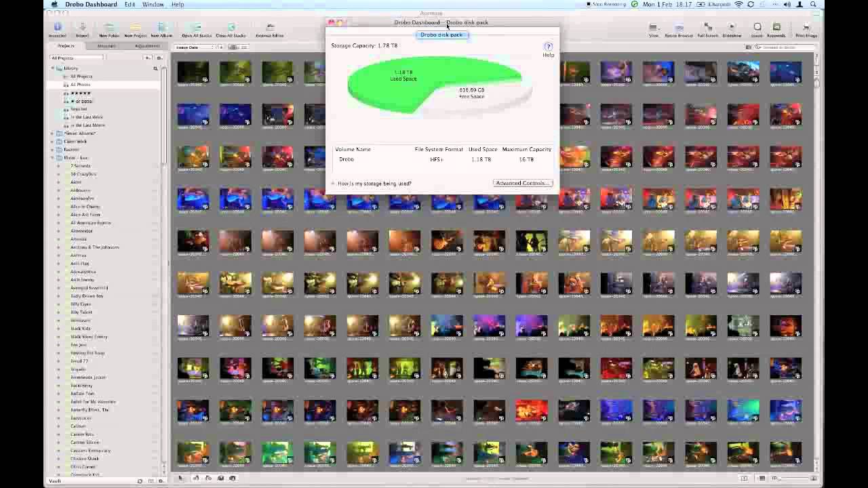Click the Time Machine sync icon

click(x=751, y=4)
